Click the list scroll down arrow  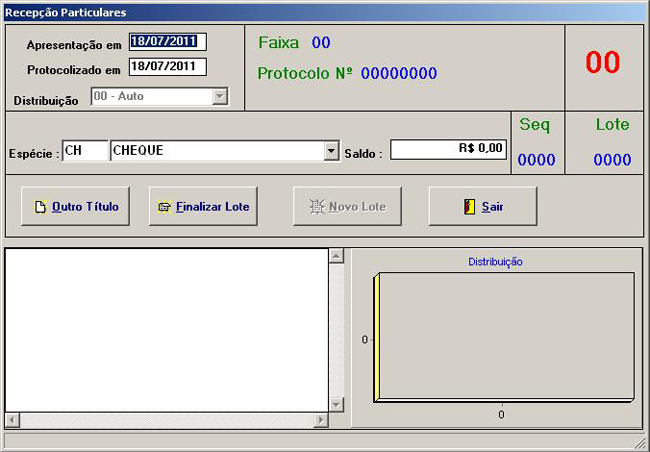coord(336,404)
